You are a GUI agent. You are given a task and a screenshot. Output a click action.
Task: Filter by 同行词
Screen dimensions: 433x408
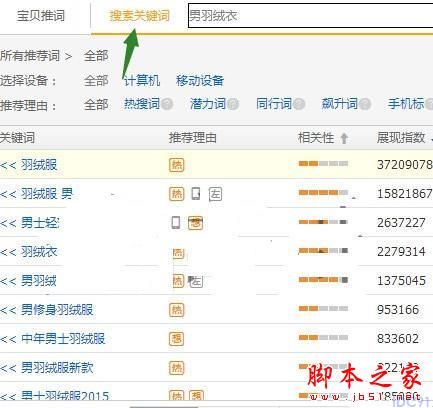[274, 104]
